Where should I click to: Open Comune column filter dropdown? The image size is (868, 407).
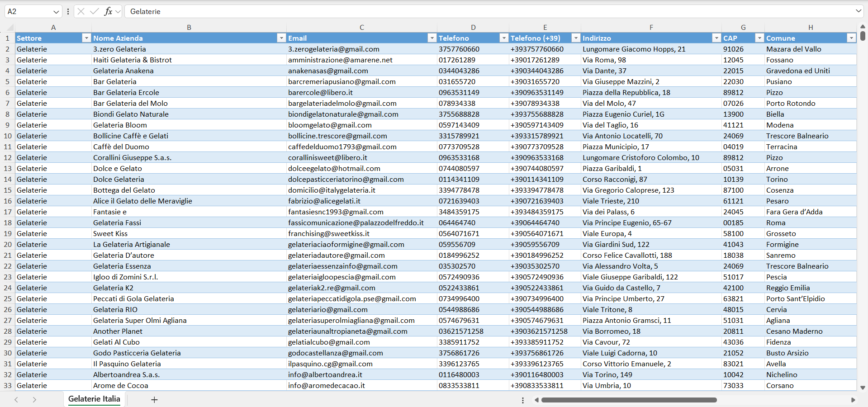(x=851, y=38)
